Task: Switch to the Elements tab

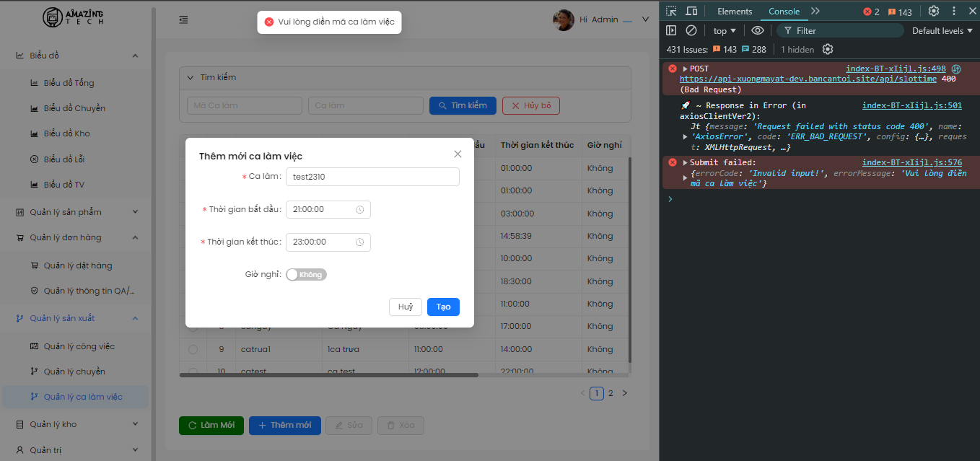Action: (x=734, y=11)
